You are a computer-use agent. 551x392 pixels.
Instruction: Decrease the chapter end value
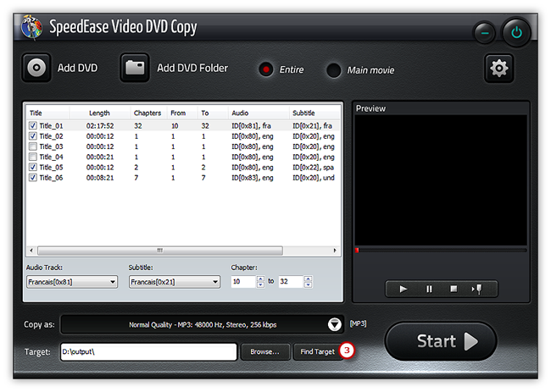(x=308, y=284)
